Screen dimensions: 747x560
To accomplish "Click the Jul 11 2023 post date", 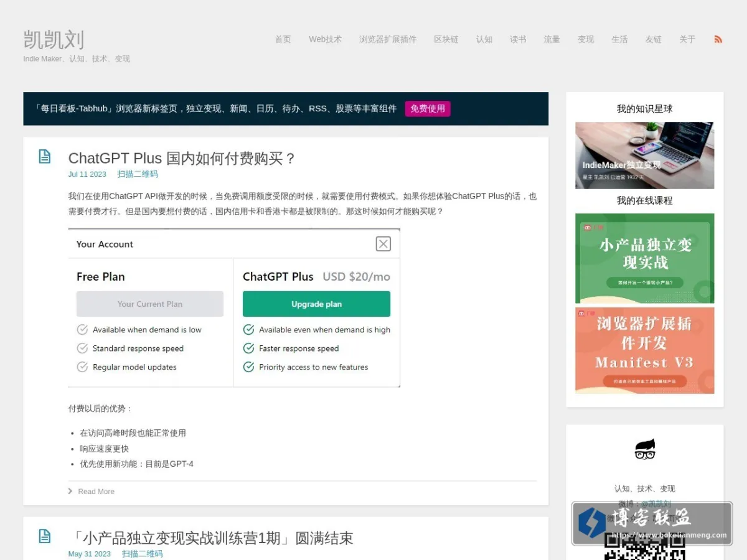I will pyautogui.click(x=87, y=174).
